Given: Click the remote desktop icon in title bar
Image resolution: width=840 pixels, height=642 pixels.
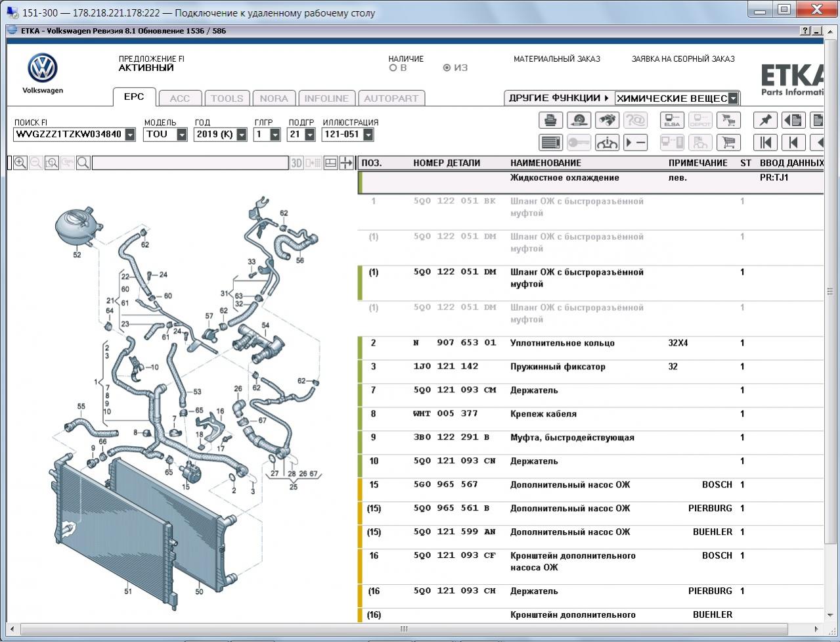Looking at the screenshot, I should coord(12,12).
